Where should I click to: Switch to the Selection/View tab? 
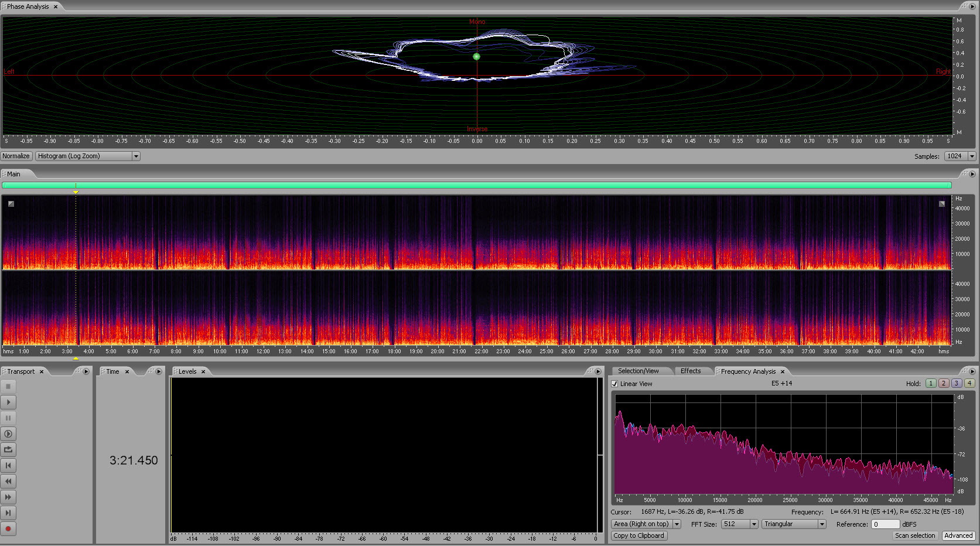[638, 371]
